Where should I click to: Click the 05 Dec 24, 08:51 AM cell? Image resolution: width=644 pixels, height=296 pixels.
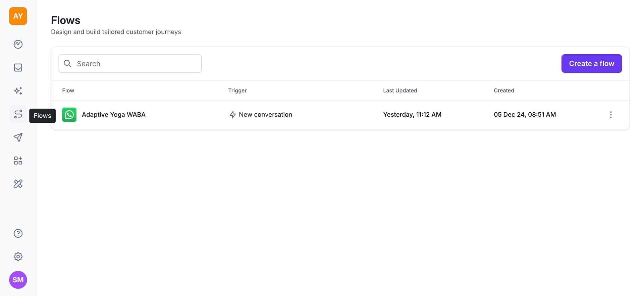click(x=525, y=115)
